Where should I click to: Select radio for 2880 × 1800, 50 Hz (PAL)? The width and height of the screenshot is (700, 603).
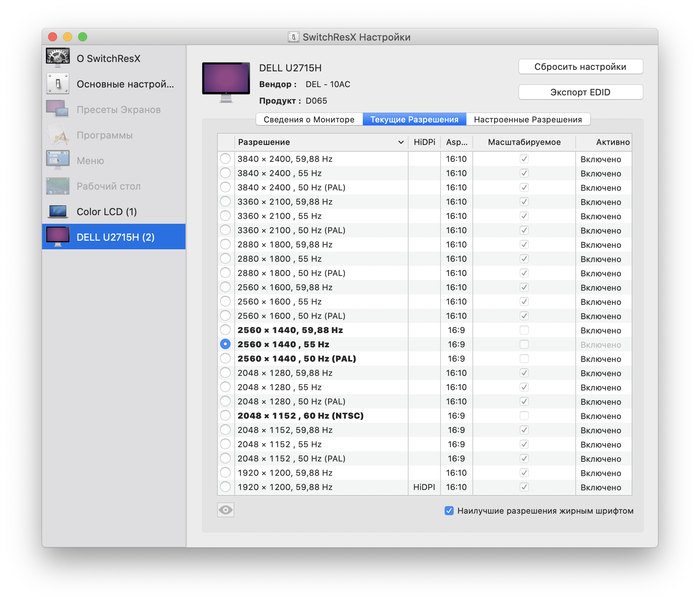click(x=225, y=273)
